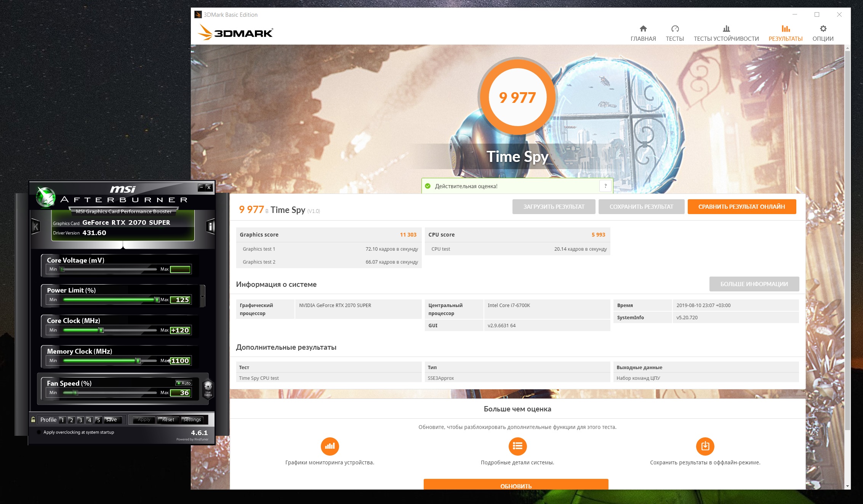Screen dimensions: 863x504
Task: Click Сравнить результат онлайн button
Action: [741, 207]
